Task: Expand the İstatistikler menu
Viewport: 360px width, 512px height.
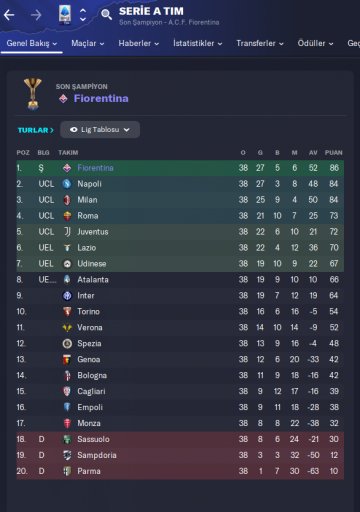Action: [x=198, y=43]
